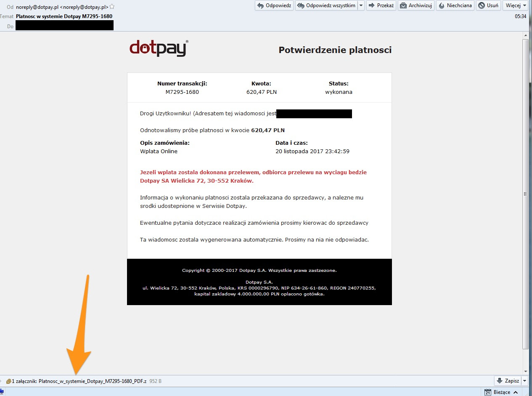532x396 pixels.
Task: Click sender address noreply@dotpay.pl
Action: pos(62,7)
